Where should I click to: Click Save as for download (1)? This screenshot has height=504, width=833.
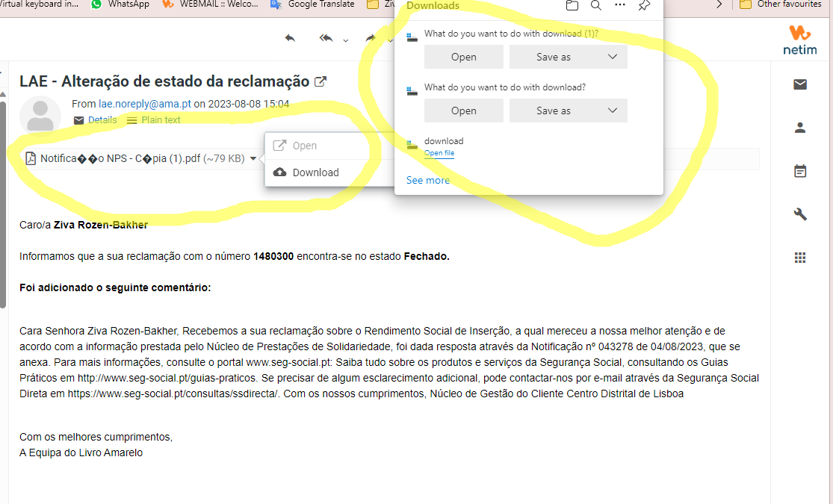click(x=554, y=57)
